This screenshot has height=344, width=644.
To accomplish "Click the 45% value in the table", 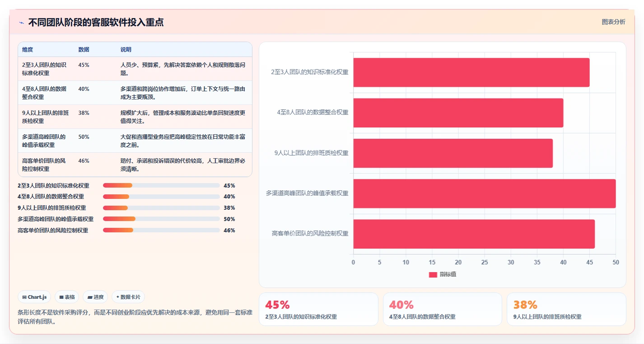I will tap(84, 65).
